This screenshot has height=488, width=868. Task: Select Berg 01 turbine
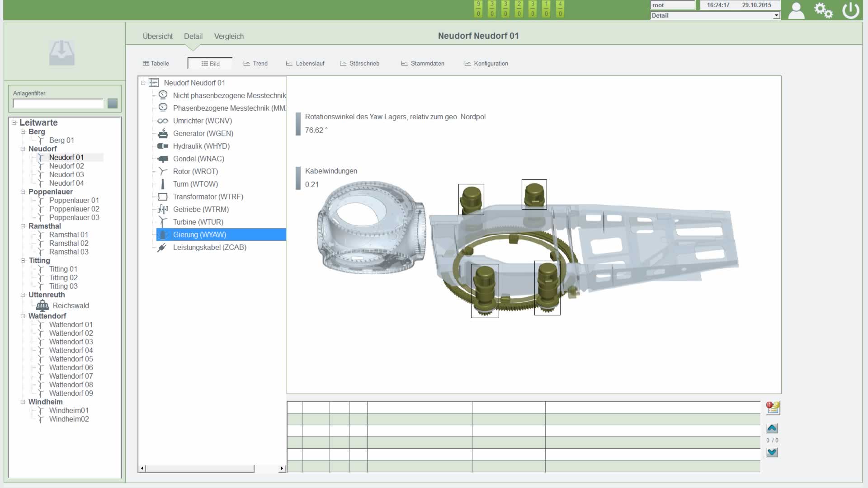(61, 140)
